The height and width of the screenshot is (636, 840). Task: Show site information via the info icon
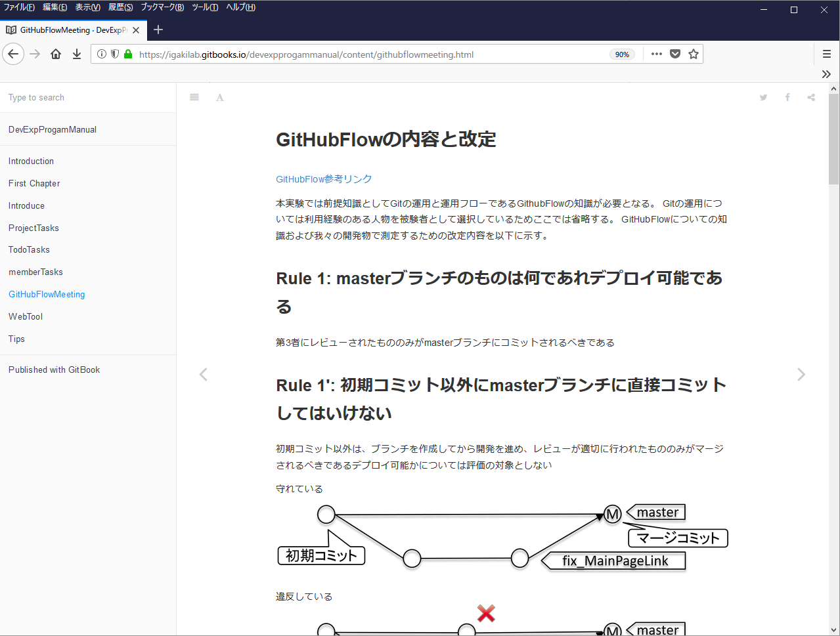tap(102, 54)
